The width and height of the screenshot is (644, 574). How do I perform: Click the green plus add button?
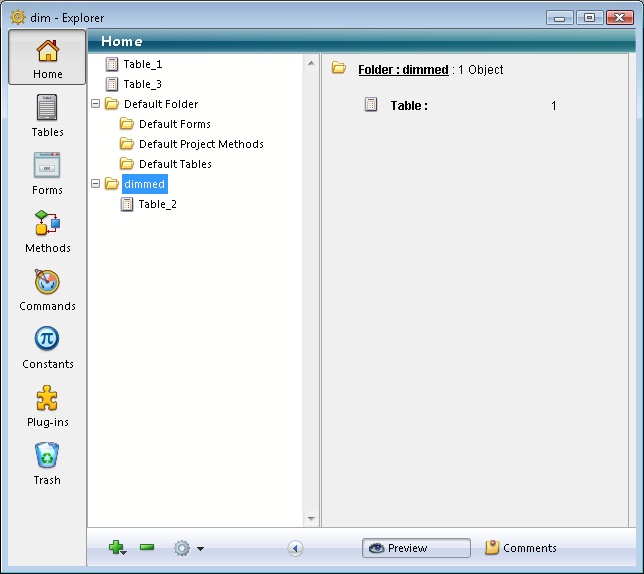point(117,548)
